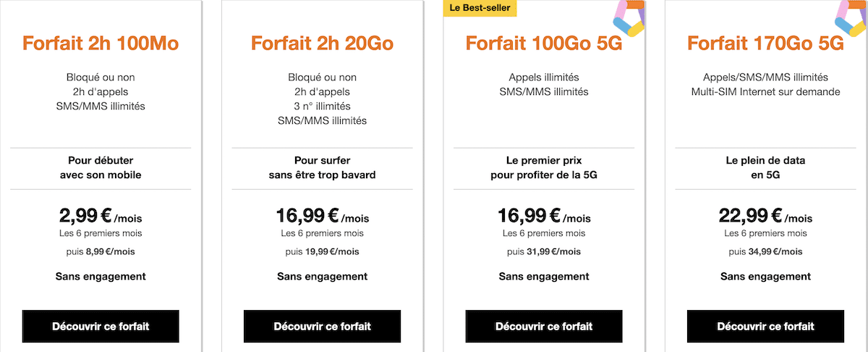Click the 5G ribbon icon on Forfait 100Go card
Viewport: 868px width, 352px height.
point(626,19)
